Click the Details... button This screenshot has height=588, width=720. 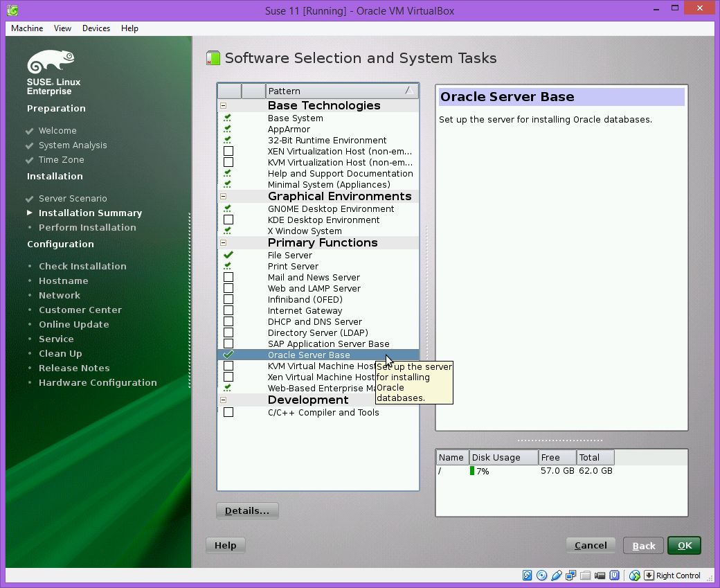coord(247,511)
